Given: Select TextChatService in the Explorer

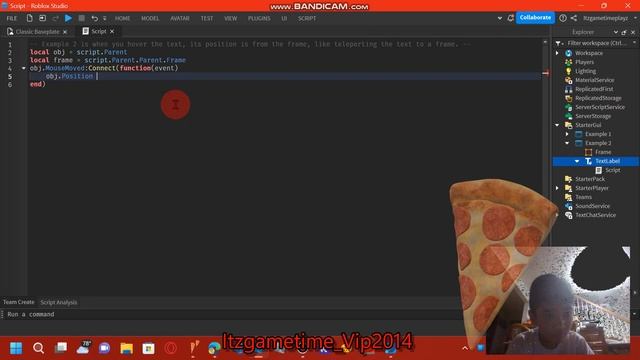Looking at the screenshot, I should (x=595, y=215).
